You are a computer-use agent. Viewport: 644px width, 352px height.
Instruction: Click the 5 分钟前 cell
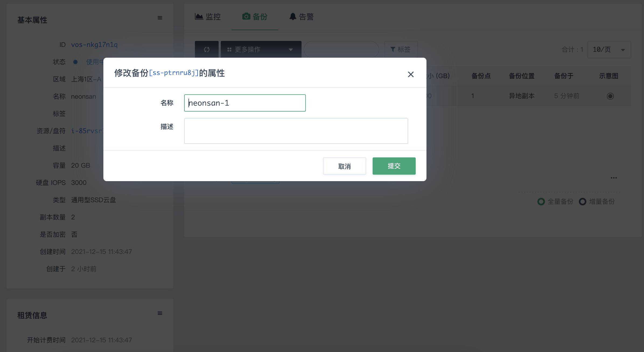tap(567, 96)
